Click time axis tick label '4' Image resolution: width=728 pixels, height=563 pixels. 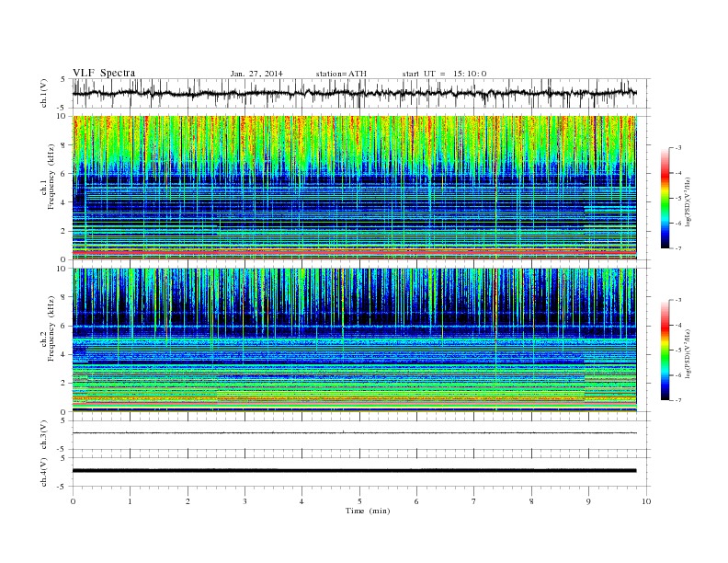click(x=301, y=501)
